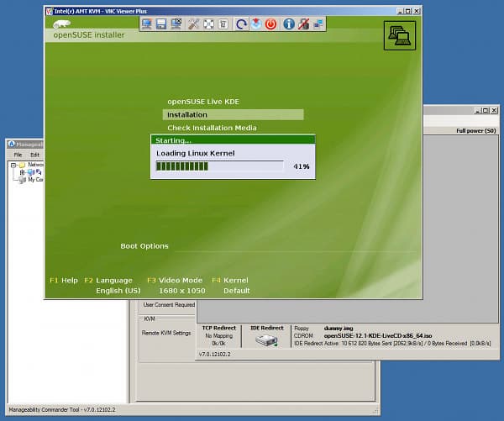Click the openSUSE chameleon logo

tap(61, 24)
